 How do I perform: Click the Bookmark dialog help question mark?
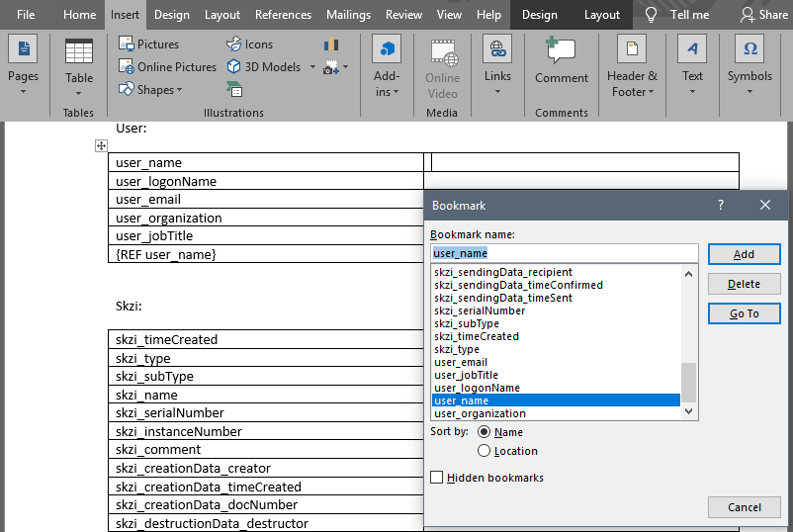click(x=721, y=205)
